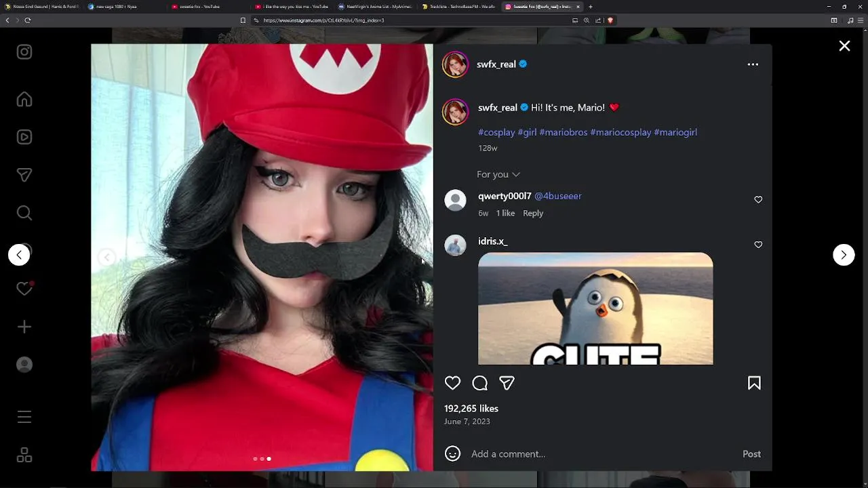Image resolution: width=868 pixels, height=488 pixels.
Task: Open the #mariocosplay hashtag
Action: [x=620, y=132]
